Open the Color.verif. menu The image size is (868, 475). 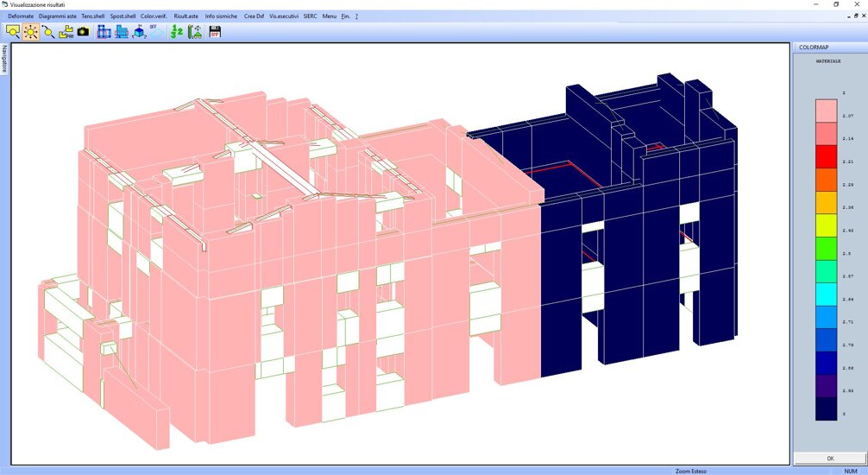pyautogui.click(x=154, y=16)
